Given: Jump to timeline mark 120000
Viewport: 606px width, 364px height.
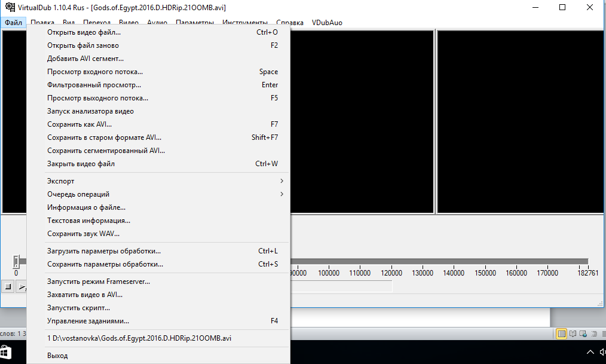Looking at the screenshot, I should [391, 273].
